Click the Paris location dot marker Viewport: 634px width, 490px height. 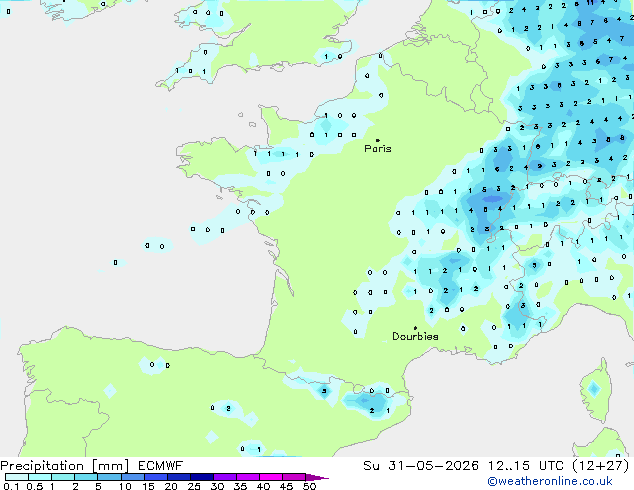pyautogui.click(x=378, y=140)
